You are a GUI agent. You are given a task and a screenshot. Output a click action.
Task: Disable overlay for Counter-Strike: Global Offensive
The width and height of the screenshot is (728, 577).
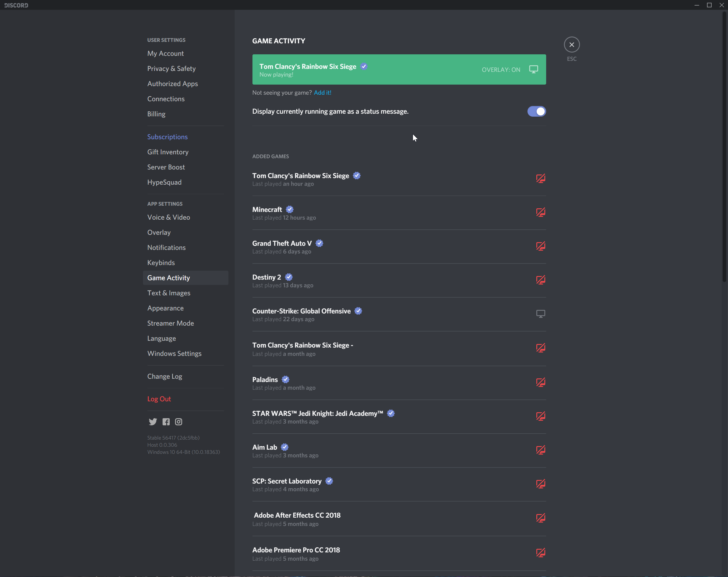540,314
